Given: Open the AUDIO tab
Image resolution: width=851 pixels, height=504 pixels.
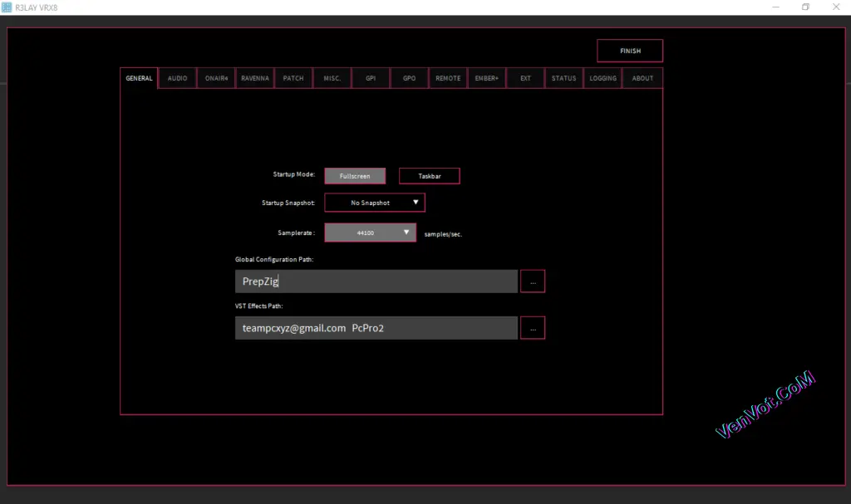Looking at the screenshot, I should 178,78.
